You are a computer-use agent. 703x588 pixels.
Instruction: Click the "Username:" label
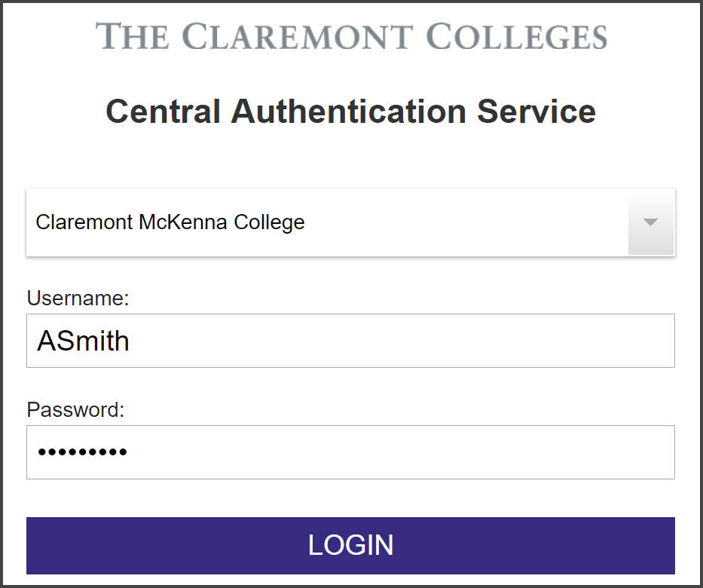coord(77,299)
